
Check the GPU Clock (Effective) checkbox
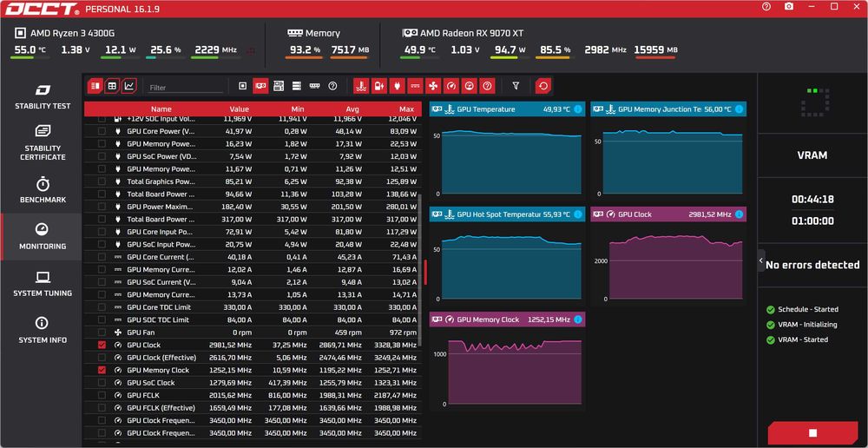coord(102,358)
